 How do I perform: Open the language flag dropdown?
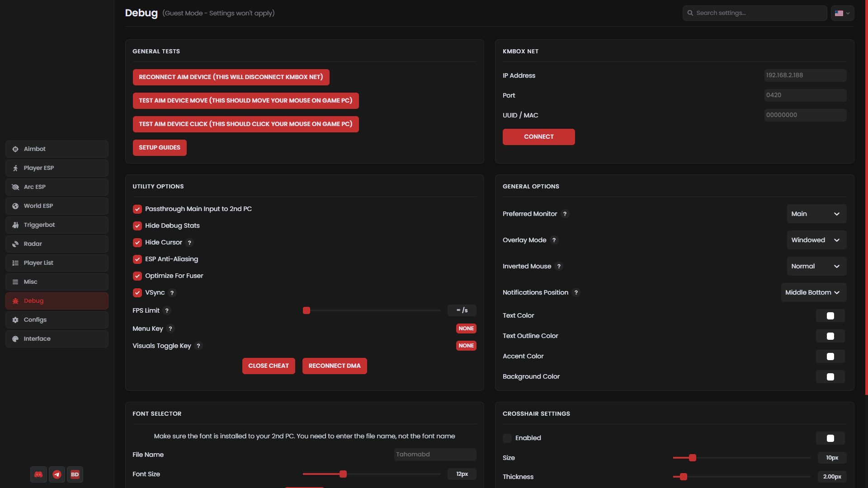[843, 13]
